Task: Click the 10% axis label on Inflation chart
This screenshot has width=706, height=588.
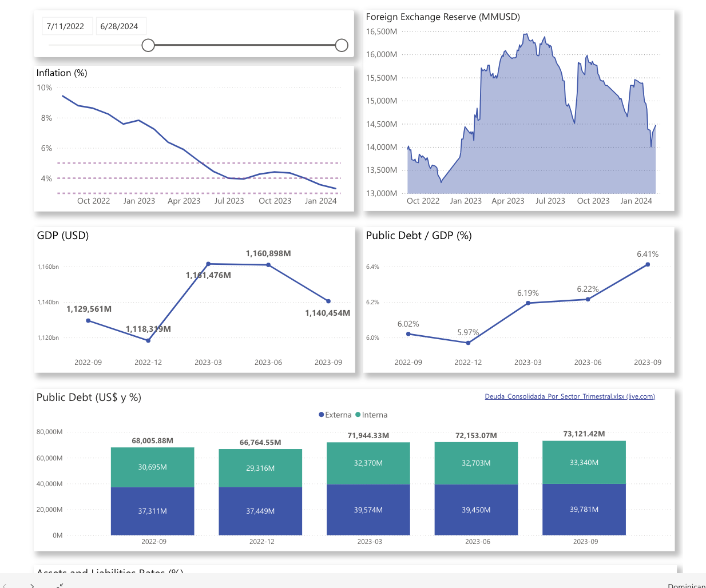Action: (45, 88)
